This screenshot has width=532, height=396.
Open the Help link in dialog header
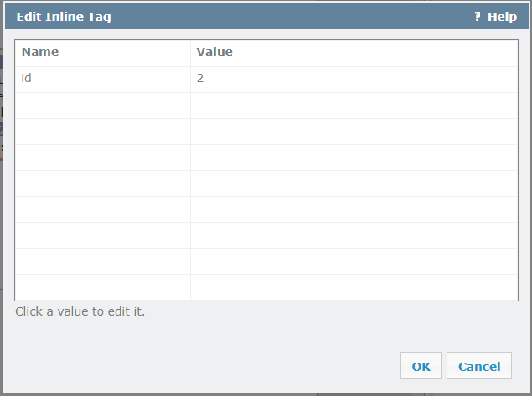(x=502, y=17)
